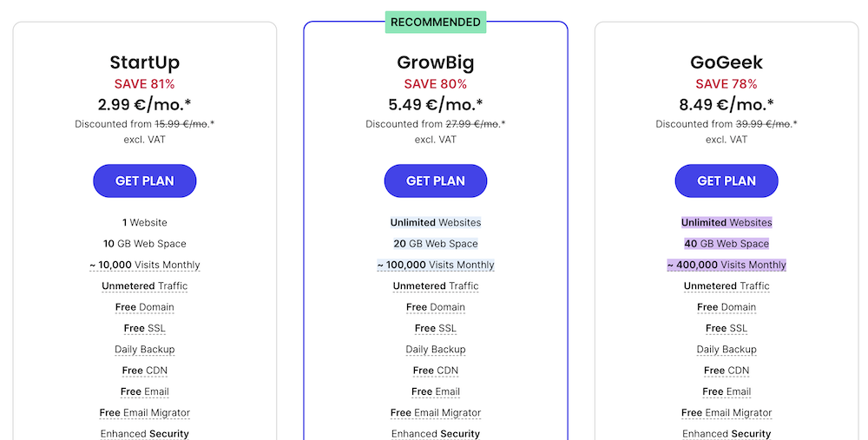This screenshot has height=440, width=868.
Task: Click GET PLAN button for StartUp
Action: click(145, 181)
